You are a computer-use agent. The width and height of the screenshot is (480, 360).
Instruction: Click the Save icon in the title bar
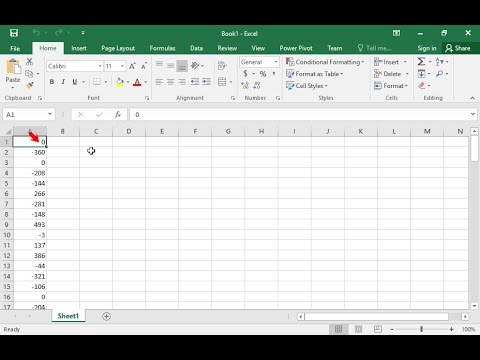pyautogui.click(x=14, y=33)
